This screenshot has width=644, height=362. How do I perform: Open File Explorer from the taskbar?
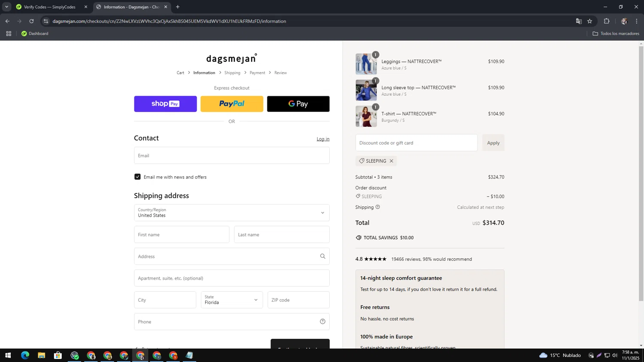point(41,355)
